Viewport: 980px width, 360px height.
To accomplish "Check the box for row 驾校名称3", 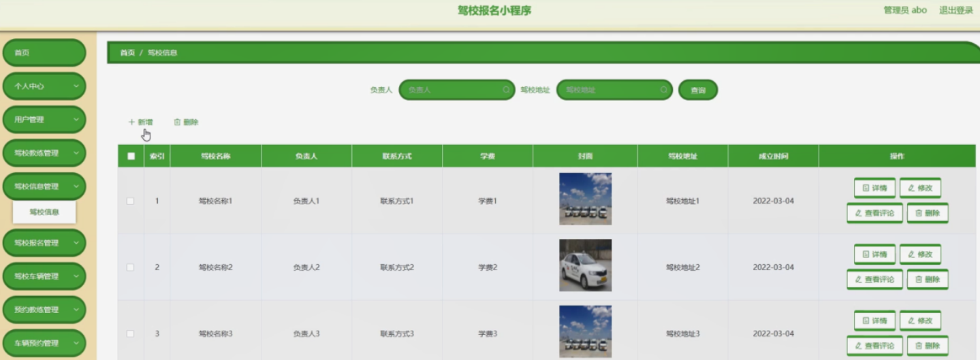I will 131,333.
